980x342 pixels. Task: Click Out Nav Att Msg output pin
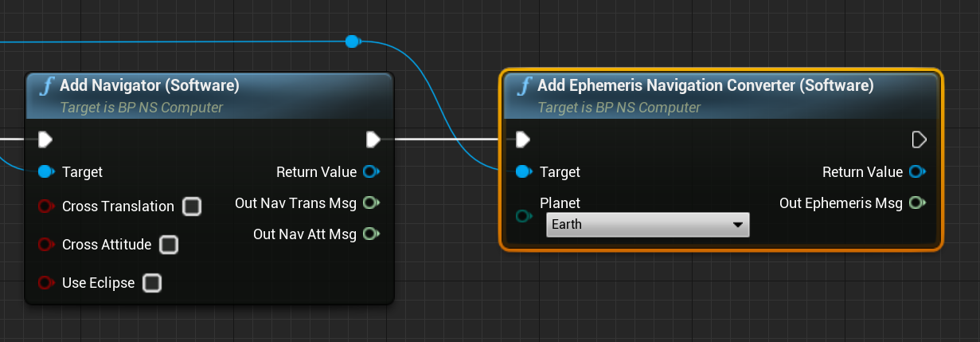pos(370,234)
